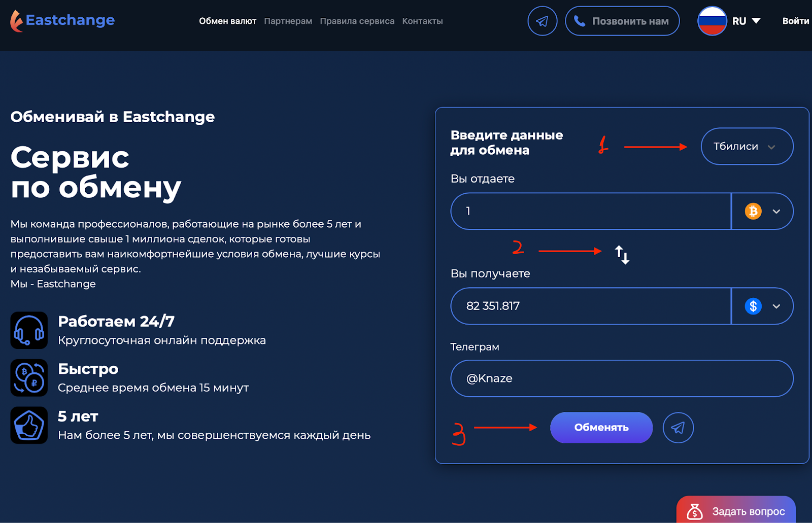Click the headset 24/7 support icon
This screenshot has width=812, height=523.
[29, 330]
